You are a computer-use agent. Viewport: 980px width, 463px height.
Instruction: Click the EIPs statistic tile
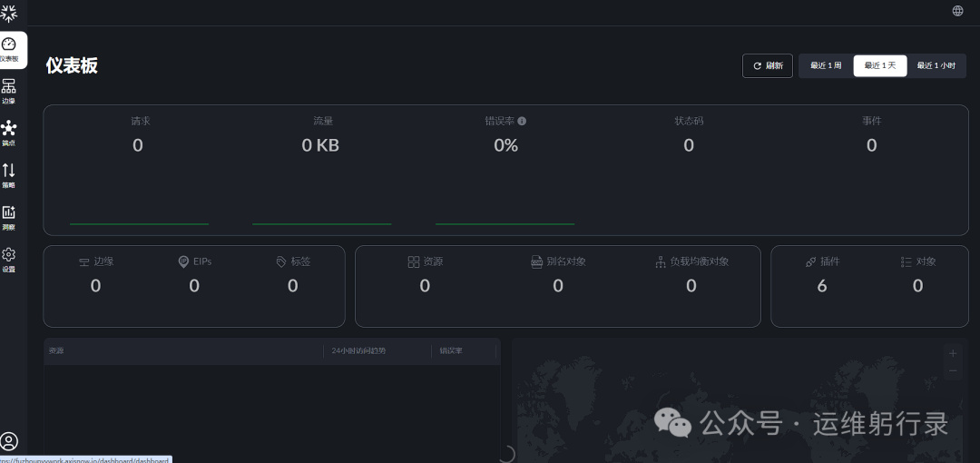click(x=194, y=275)
